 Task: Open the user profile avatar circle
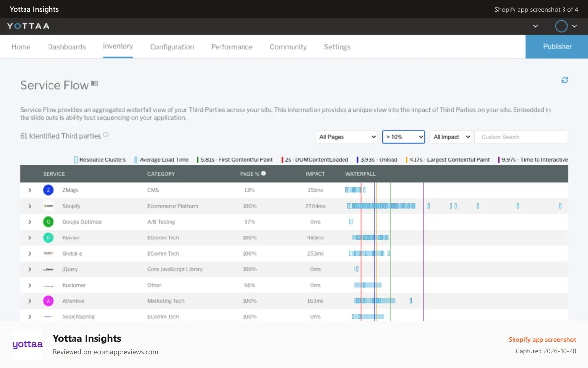(x=562, y=26)
